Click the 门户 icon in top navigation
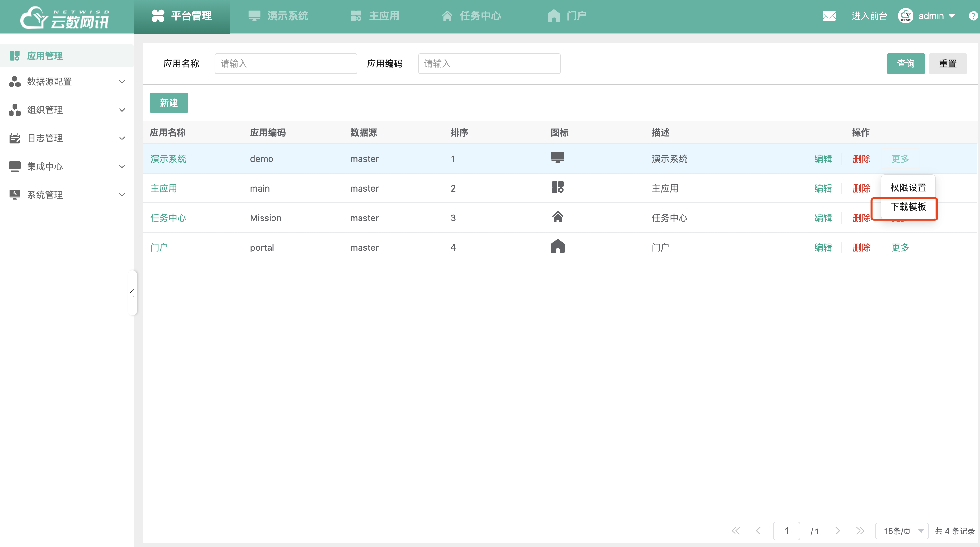 click(x=553, y=16)
